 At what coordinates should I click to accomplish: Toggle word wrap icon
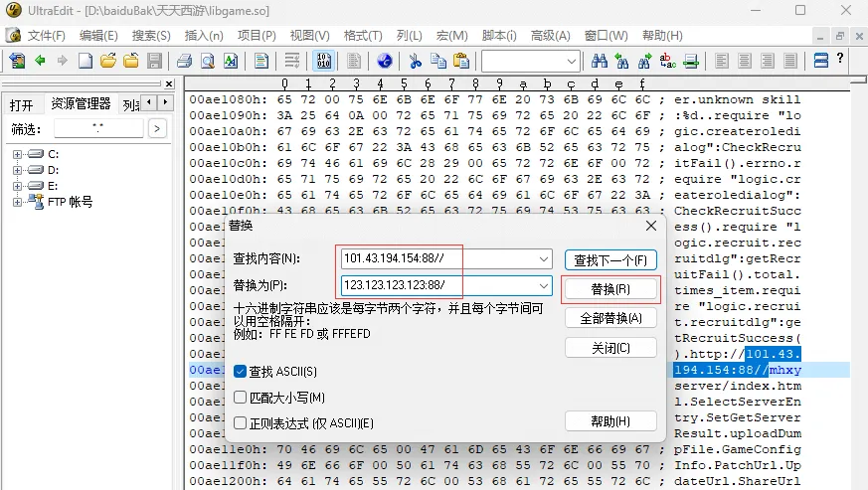pyautogui.click(x=291, y=61)
